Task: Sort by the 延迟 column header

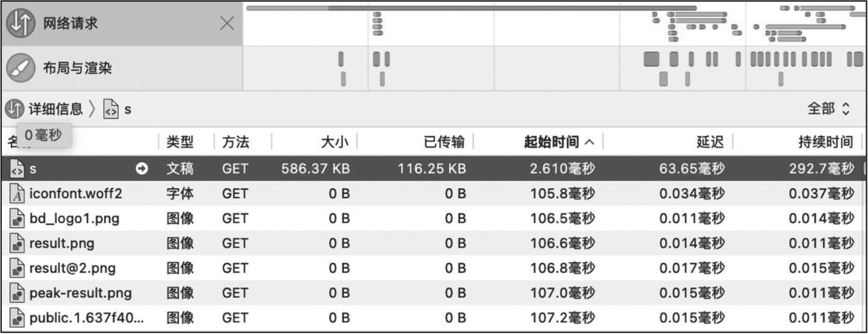Action: pyautogui.click(x=710, y=142)
